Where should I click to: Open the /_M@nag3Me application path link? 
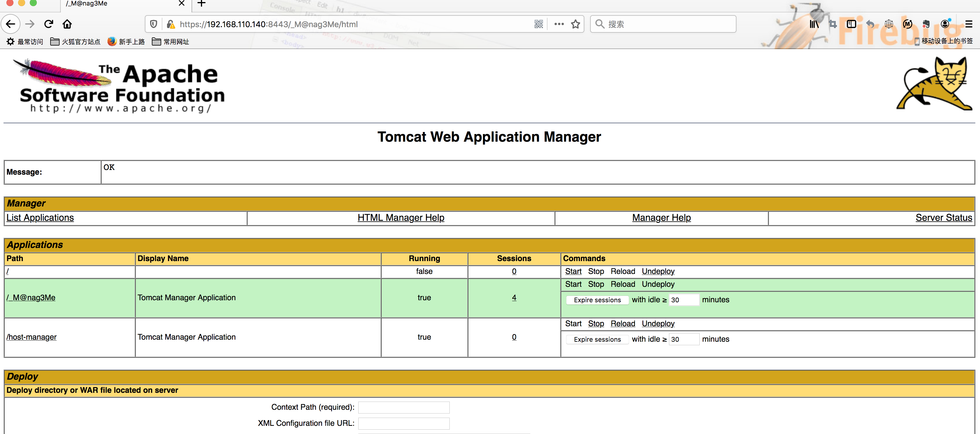(31, 297)
